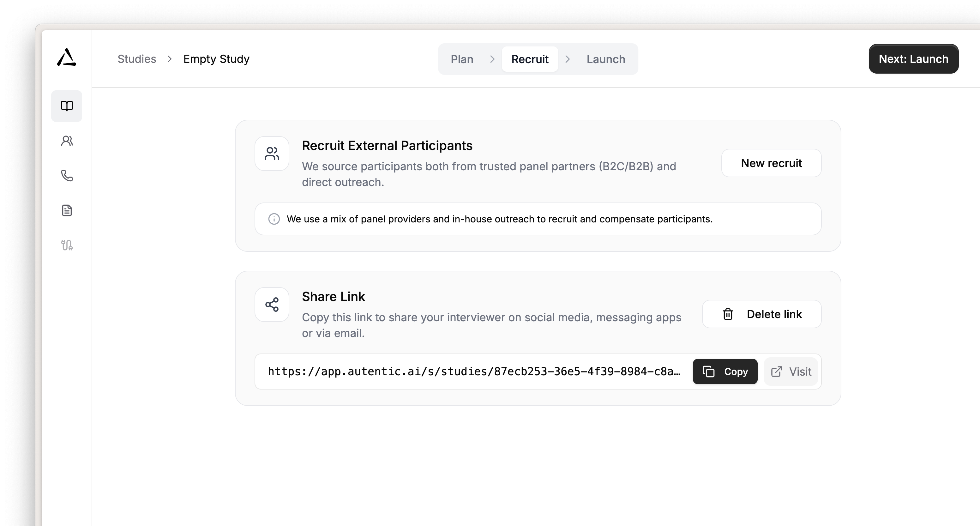
Task: Click the info icon in panel notice
Action: point(274,219)
